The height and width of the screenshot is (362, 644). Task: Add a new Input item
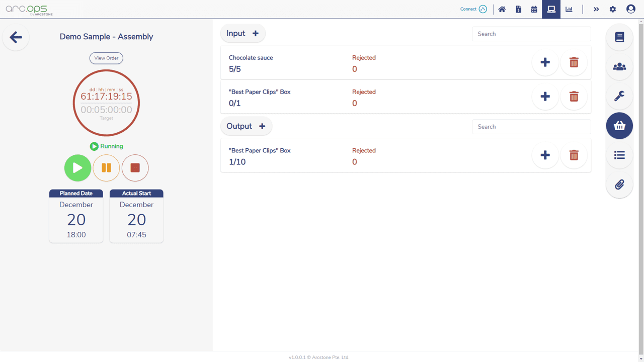255,34
